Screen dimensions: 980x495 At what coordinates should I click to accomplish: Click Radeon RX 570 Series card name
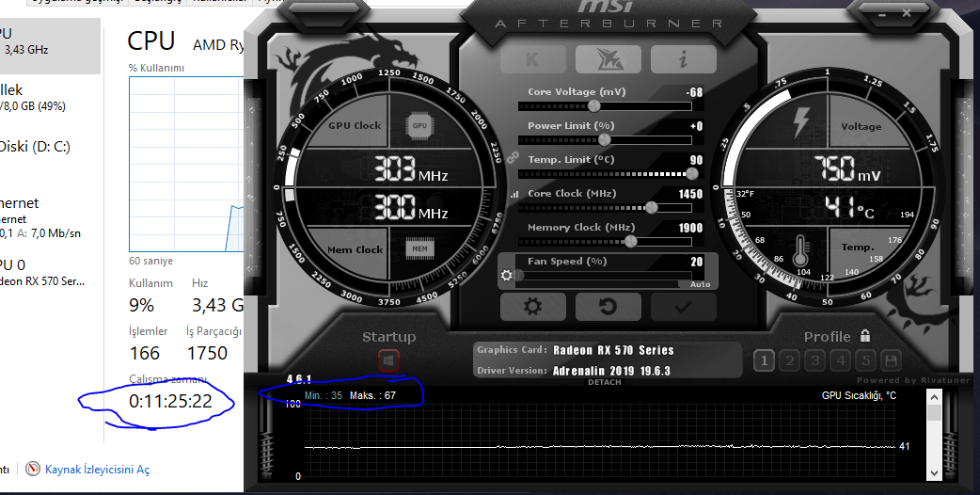point(613,350)
